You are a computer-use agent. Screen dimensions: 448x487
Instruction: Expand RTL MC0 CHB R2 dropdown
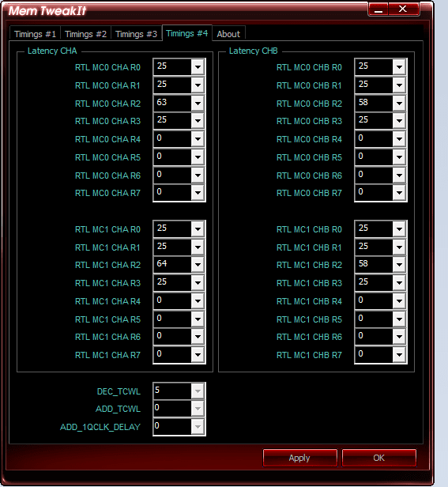pos(399,103)
